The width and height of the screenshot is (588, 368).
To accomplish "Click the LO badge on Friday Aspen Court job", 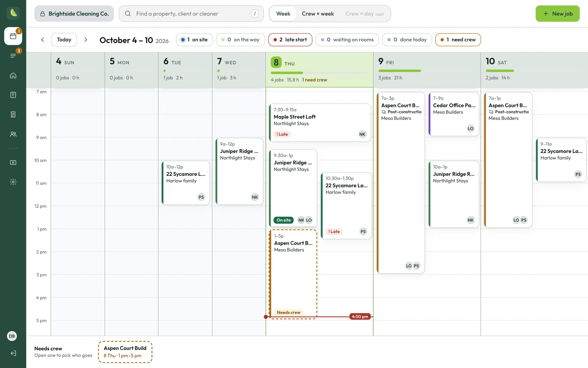I will (x=409, y=266).
